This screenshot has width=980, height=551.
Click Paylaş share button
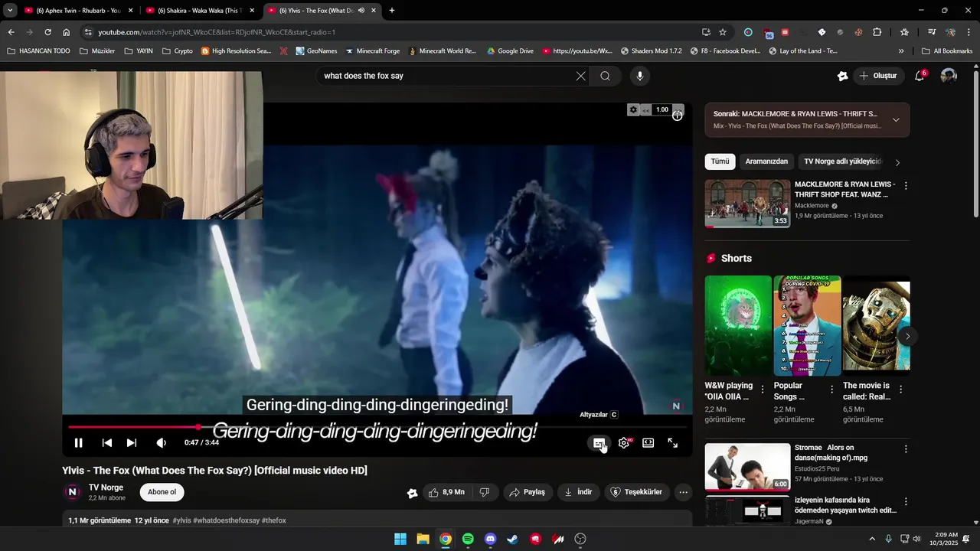click(x=528, y=492)
